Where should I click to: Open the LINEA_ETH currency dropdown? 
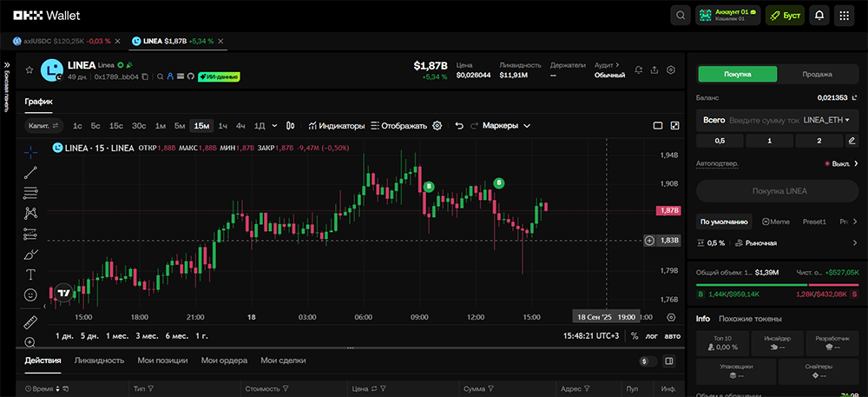(829, 119)
